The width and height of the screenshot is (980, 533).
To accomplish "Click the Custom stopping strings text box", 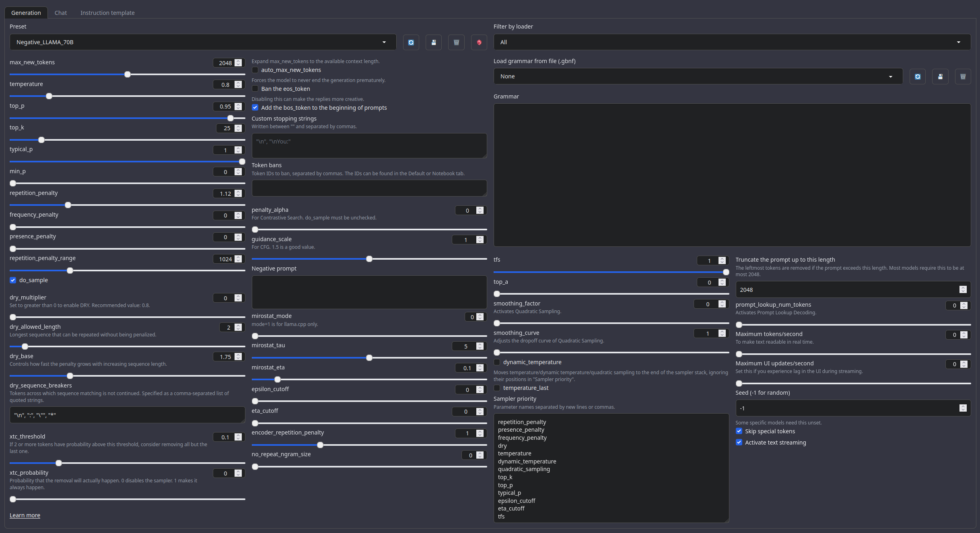I will click(x=369, y=146).
